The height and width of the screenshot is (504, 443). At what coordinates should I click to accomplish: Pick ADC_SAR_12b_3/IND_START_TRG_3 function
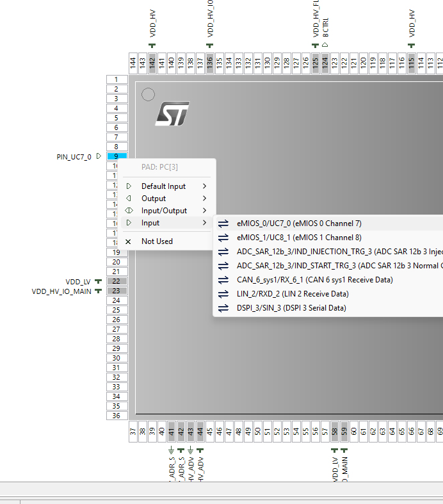click(x=330, y=266)
